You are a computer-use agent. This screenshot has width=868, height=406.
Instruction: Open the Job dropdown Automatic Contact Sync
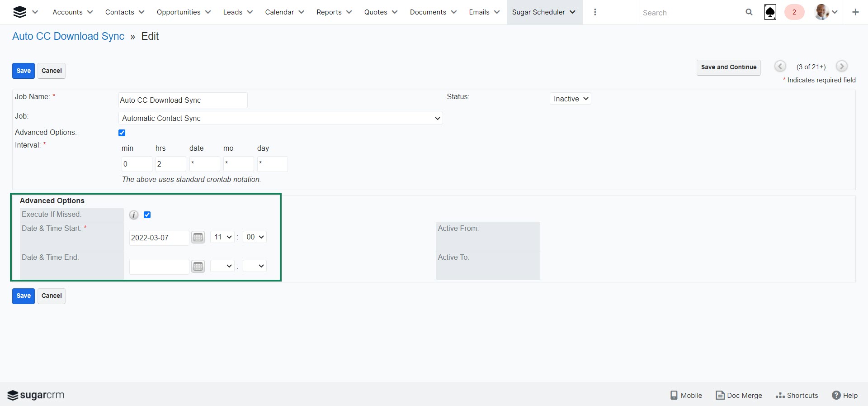pyautogui.click(x=280, y=118)
